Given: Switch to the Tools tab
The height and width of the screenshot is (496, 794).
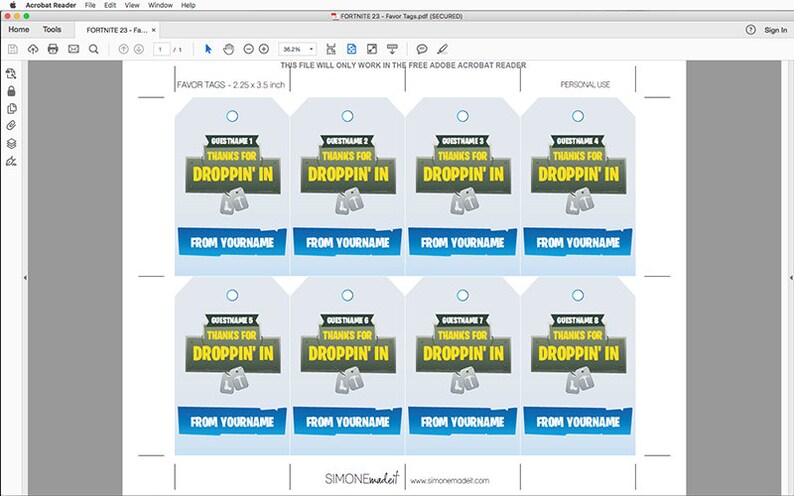Looking at the screenshot, I should pos(52,30).
